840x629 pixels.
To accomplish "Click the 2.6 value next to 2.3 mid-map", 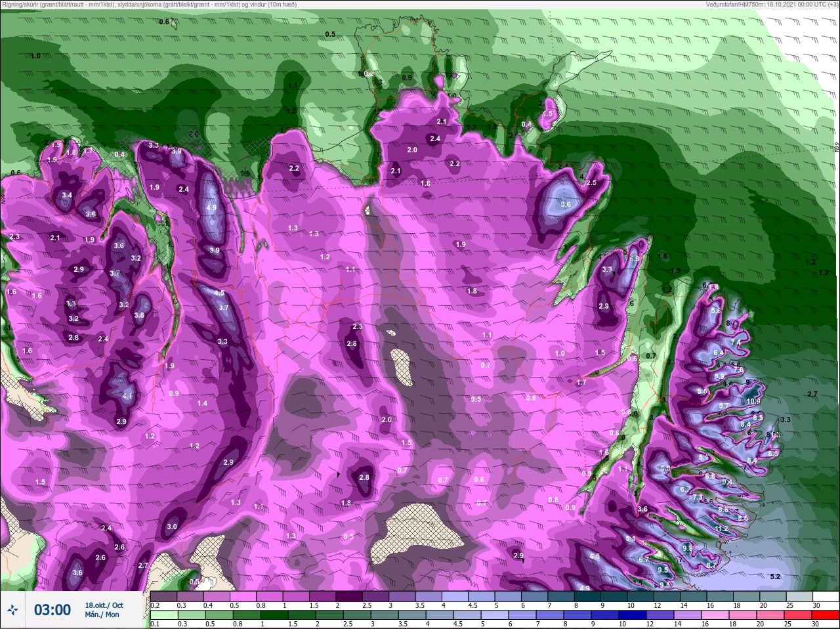I will tap(352, 343).
